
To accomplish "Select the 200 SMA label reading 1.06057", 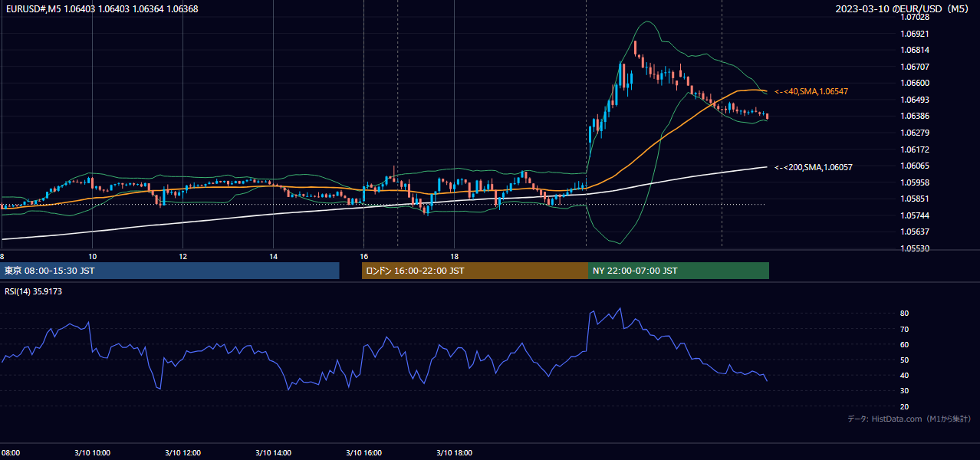I will point(814,167).
